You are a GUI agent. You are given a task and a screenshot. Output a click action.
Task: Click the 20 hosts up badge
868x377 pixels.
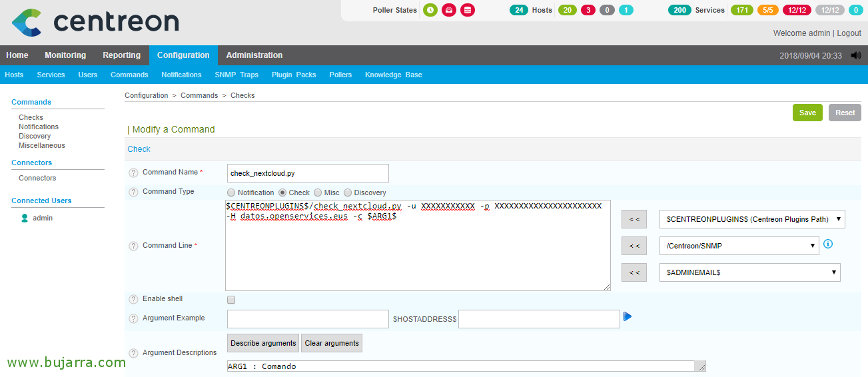pos(567,10)
